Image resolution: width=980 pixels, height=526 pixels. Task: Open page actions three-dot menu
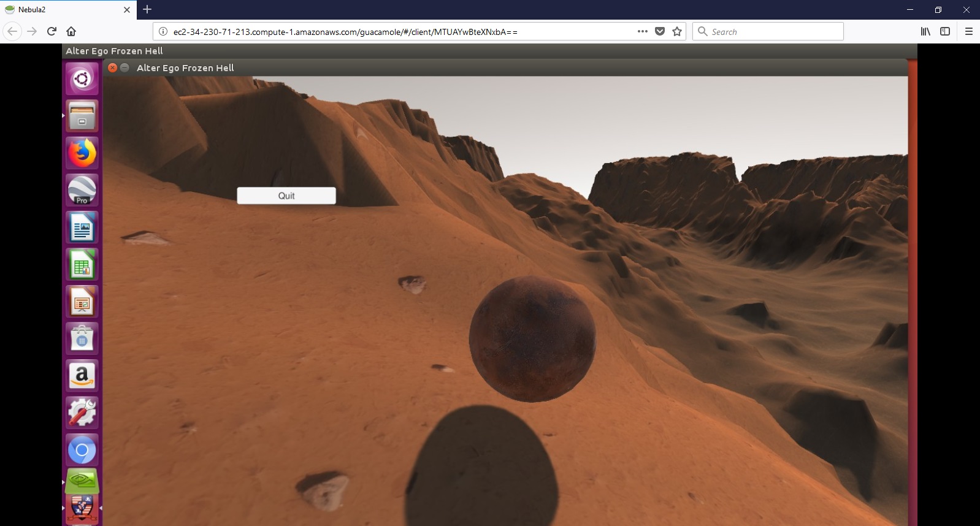pos(643,31)
